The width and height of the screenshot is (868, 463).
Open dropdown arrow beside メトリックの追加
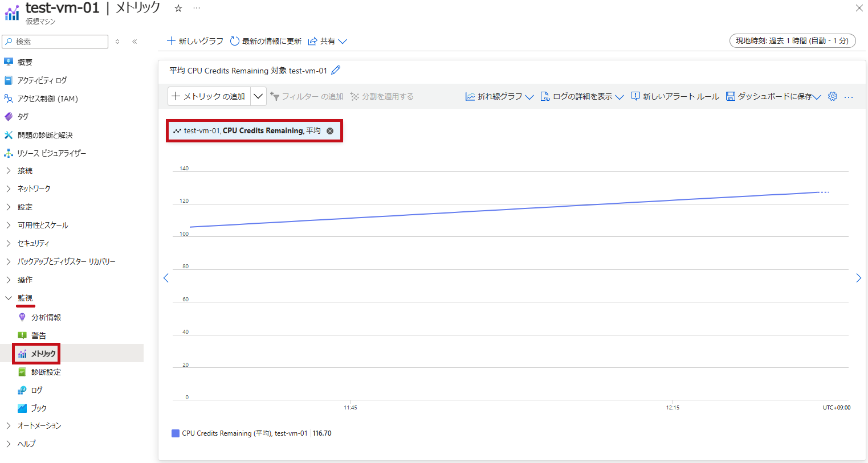tap(258, 96)
